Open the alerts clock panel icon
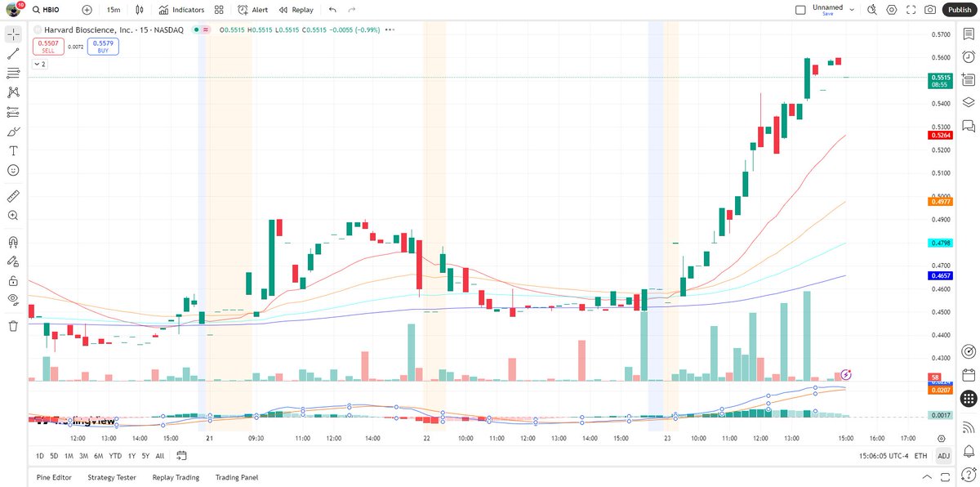The image size is (980, 487). coord(969,56)
